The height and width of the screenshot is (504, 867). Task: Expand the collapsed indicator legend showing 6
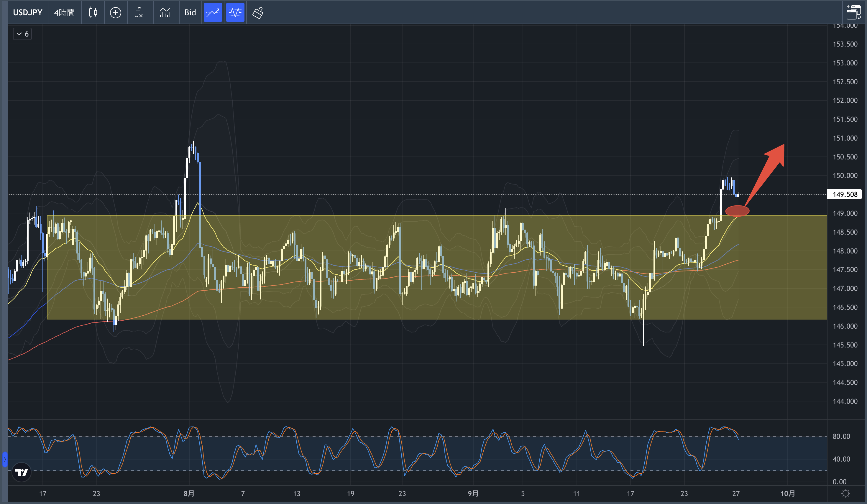tap(22, 34)
